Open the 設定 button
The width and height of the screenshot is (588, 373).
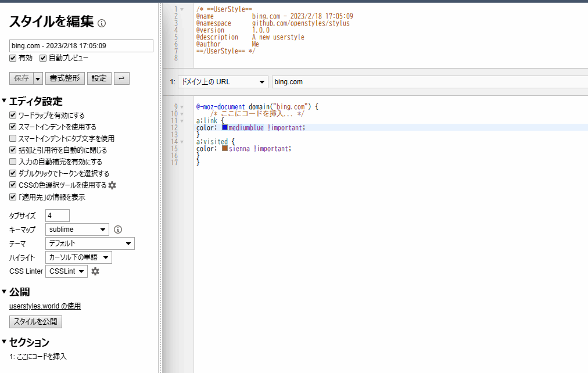tap(99, 78)
